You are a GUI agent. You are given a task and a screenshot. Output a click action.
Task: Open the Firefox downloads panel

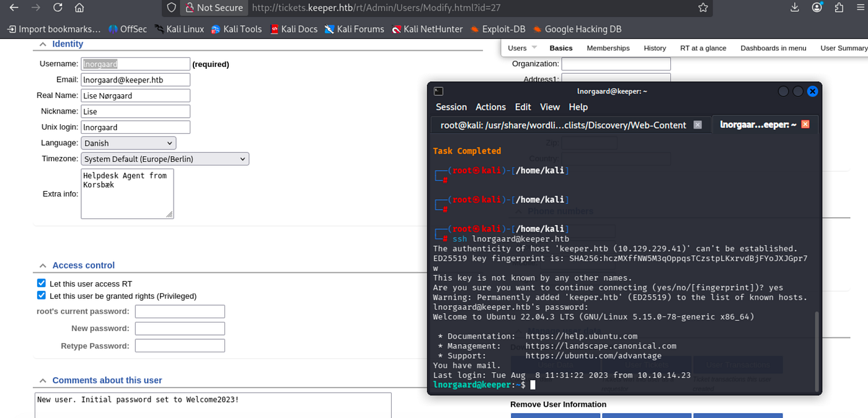(795, 7)
